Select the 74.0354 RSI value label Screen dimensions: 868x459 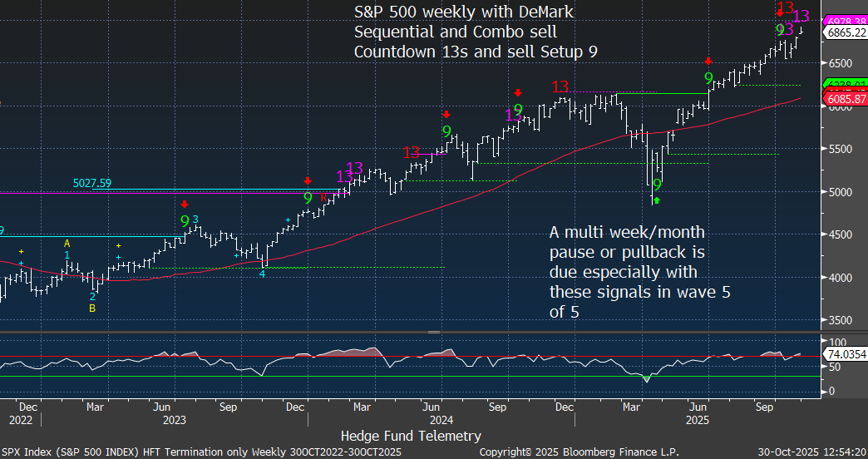pyautogui.click(x=845, y=354)
